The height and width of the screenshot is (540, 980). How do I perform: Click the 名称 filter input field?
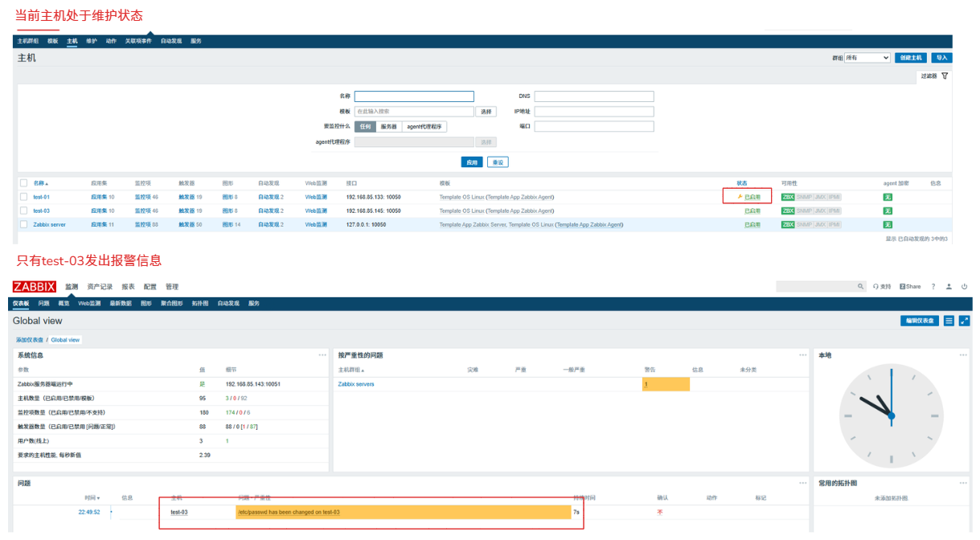click(x=414, y=96)
